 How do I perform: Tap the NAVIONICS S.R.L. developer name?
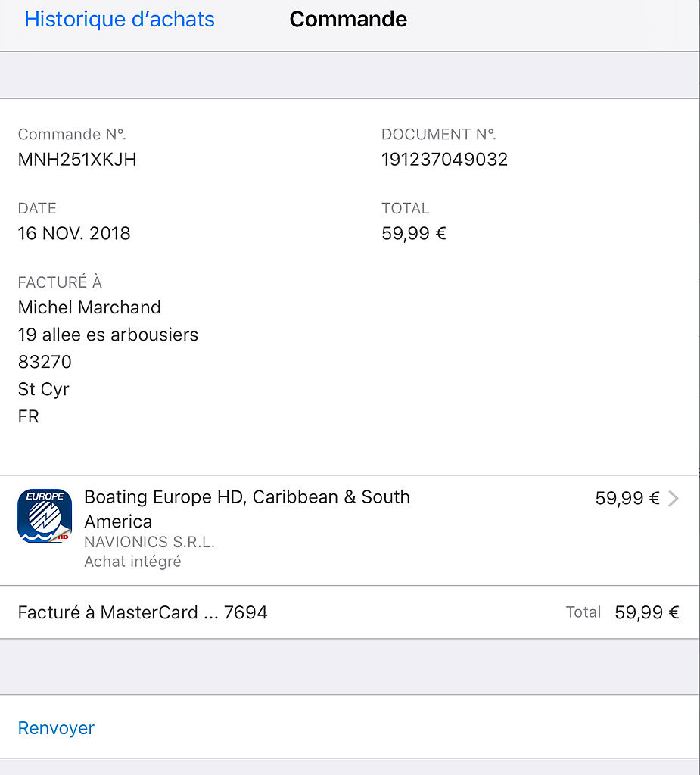point(149,542)
